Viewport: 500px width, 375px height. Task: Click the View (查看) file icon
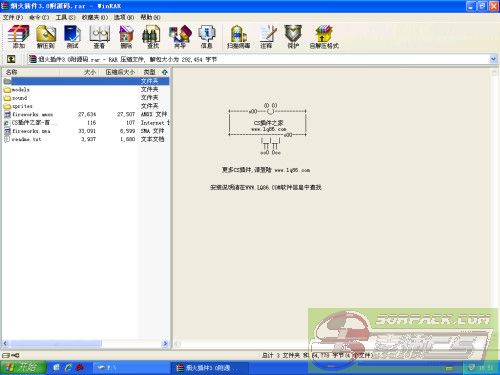coord(99,37)
